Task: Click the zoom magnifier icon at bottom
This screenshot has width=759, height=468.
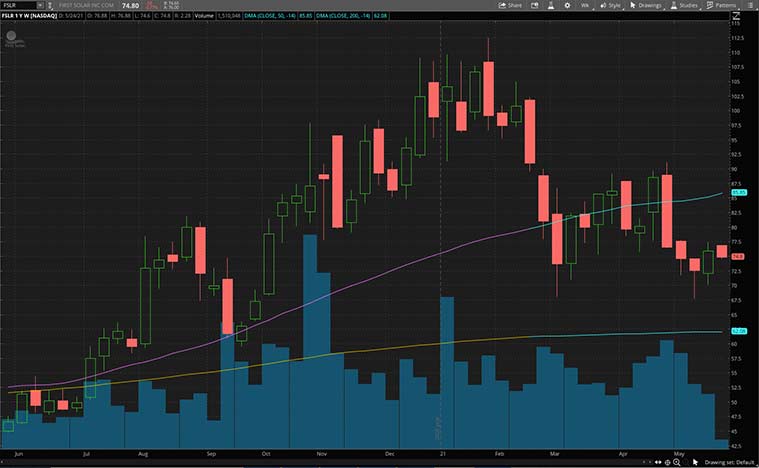Action: pos(677,463)
